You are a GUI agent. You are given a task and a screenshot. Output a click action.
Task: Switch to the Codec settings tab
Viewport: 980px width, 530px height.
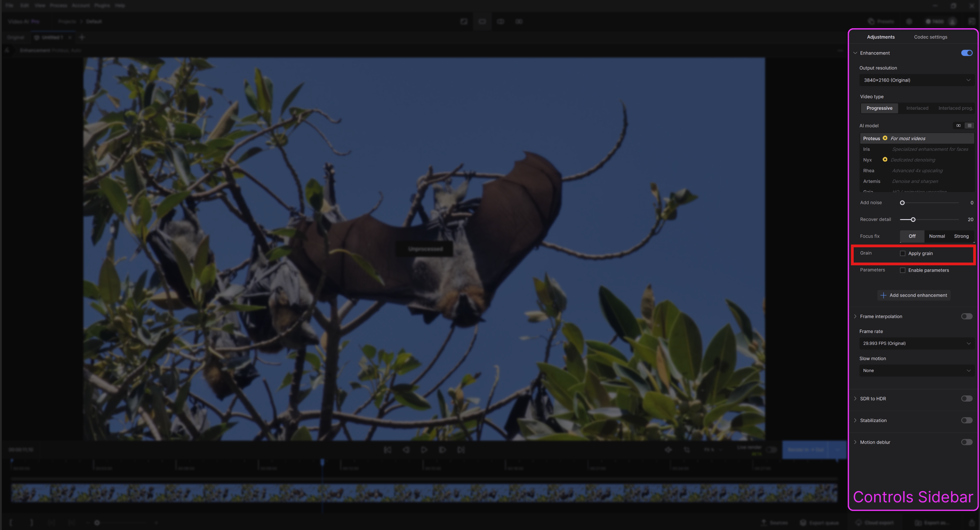tap(930, 37)
